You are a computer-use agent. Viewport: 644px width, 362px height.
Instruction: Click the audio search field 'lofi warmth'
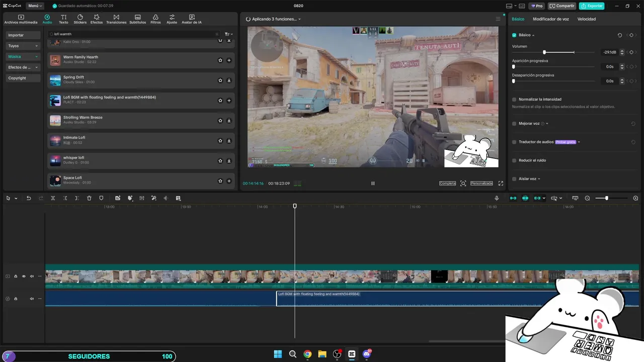click(133, 34)
